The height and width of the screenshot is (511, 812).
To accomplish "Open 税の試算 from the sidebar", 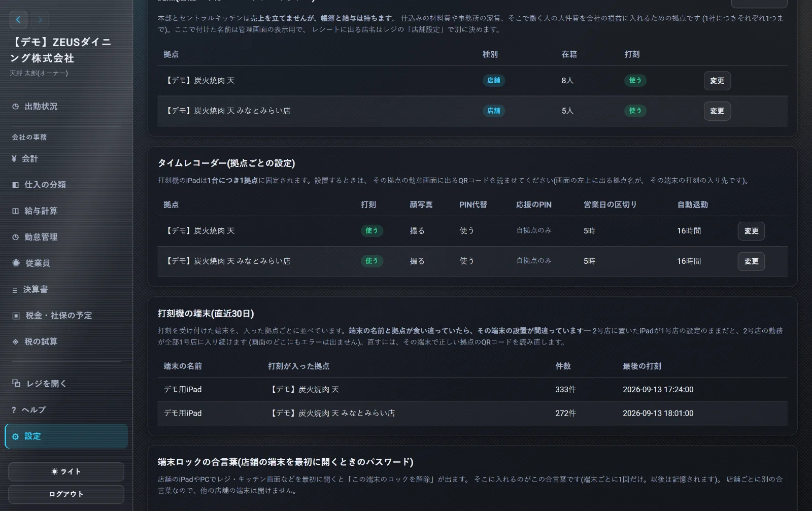I will (66, 342).
